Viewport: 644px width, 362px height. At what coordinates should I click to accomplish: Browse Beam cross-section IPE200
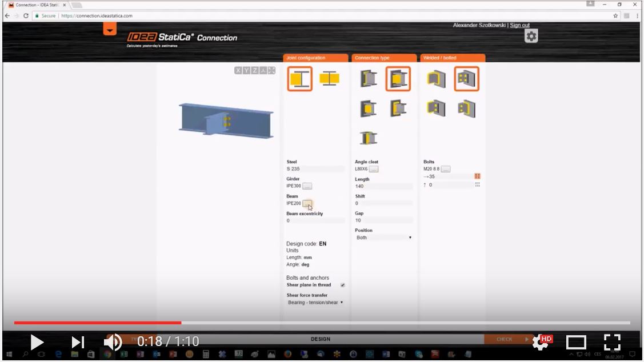pyautogui.click(x=307, y=203)
